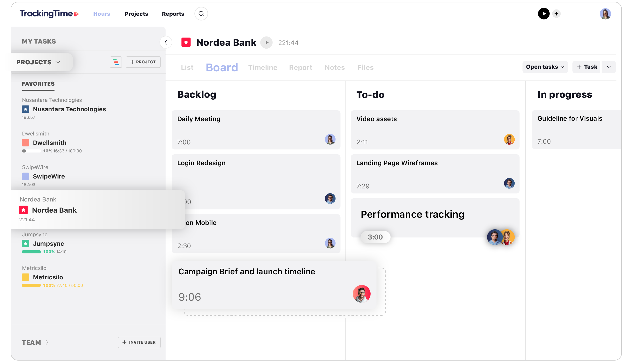Screen dimensions: 625x364
Task: Open the Nusantara Technologies project
Action: 69,109
